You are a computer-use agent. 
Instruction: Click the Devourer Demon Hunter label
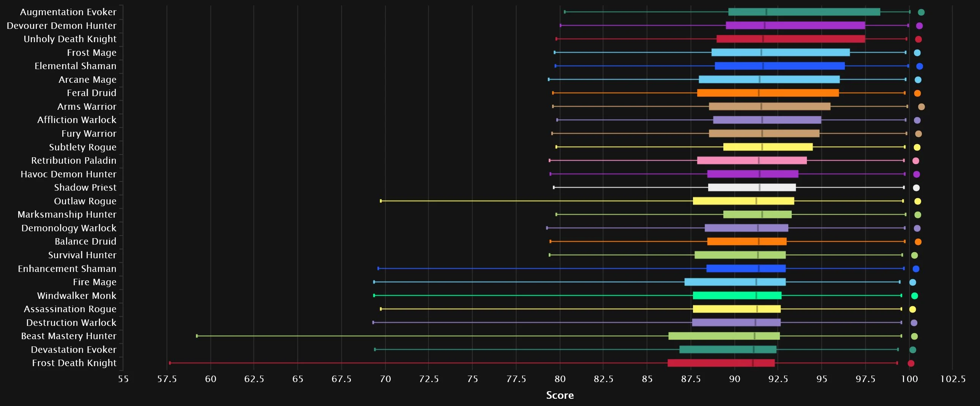coord(62,26)
